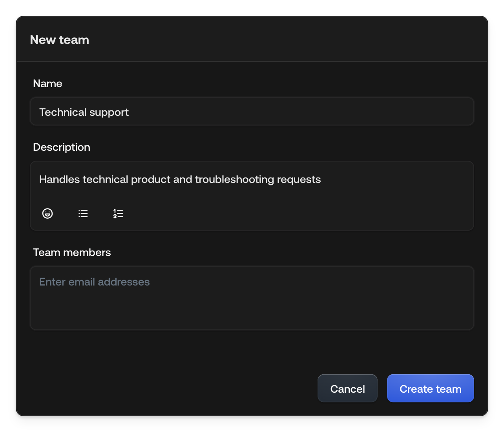Click the description text to edit it
Viewport: 504px width, 432px height.
pos(180,179)
